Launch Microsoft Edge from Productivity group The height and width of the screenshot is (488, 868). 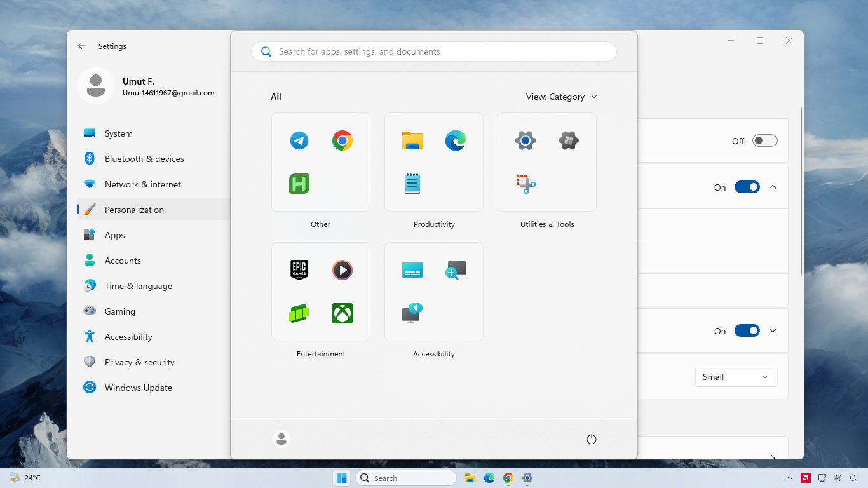point(456,140)
